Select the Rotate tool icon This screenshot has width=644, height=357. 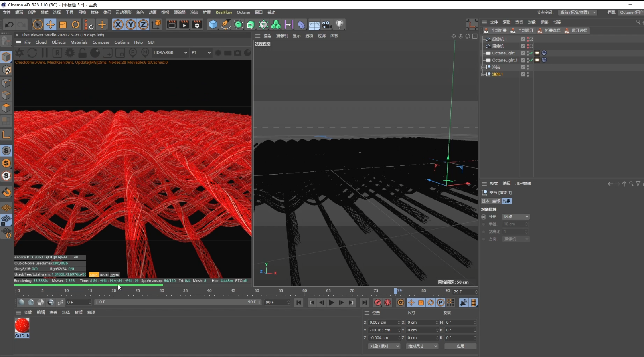pyautogui.click(x=75, y=25)
